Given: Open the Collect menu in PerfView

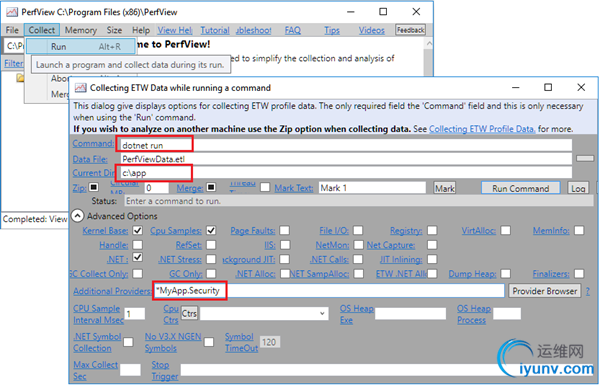Looking at the screenshot, I should [x=42, y=30].
